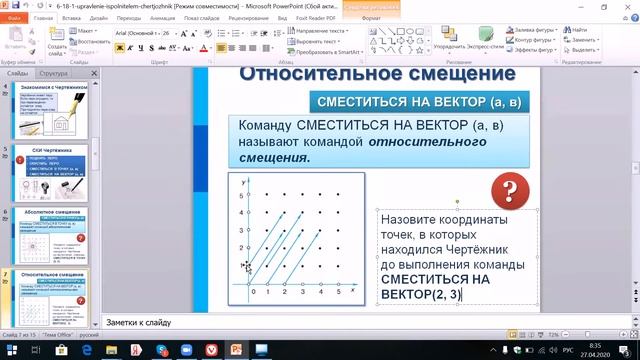The height and width of the screenshot is (360, 640).
Task: Open Shape Effects (Эффекты фигур) dropdown
Action: click(532, 50)
